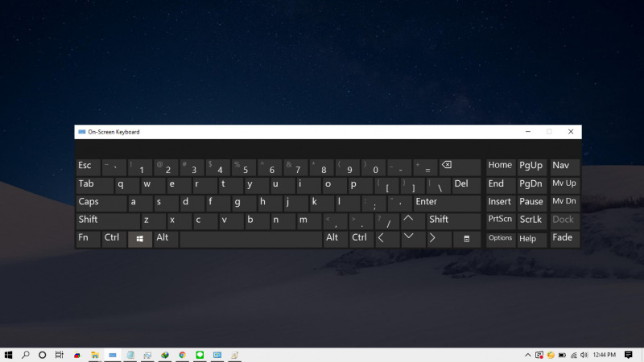Click the backslash key

coord(438,185)
